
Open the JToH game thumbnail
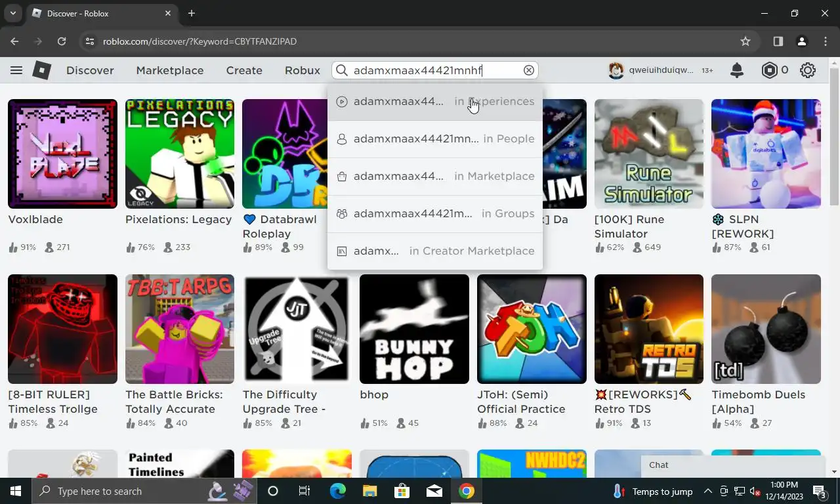coord(532,329)
